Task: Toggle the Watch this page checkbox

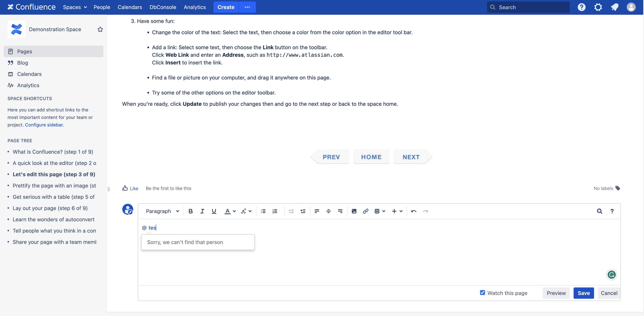Action: click(x=482, y=293)
